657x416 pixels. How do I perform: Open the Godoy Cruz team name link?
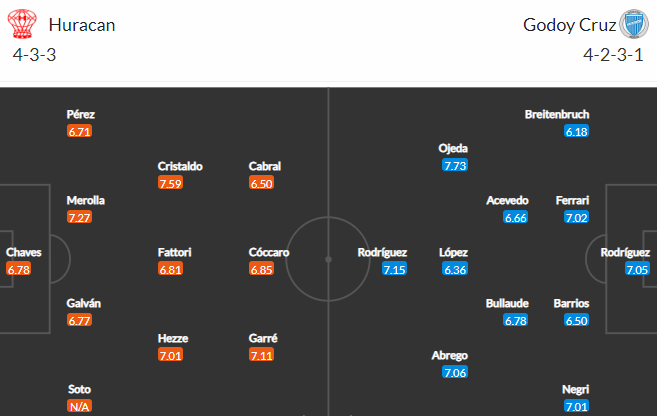click(569, 25)
